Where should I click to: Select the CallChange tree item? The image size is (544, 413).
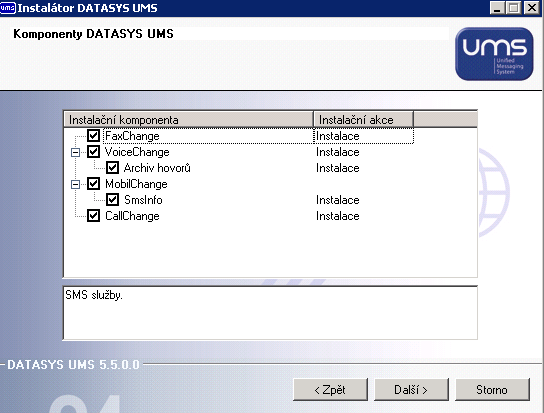pos(132,216)
